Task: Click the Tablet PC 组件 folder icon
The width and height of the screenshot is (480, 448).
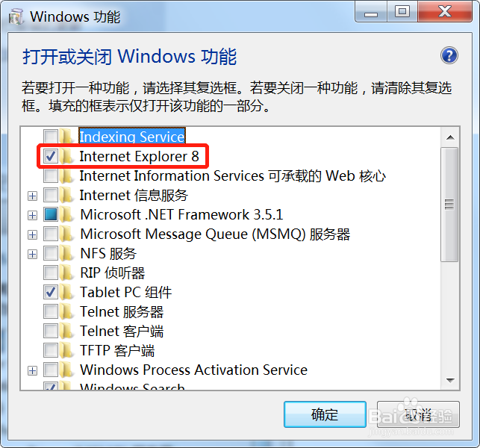Action: click(x=66, y=292)
